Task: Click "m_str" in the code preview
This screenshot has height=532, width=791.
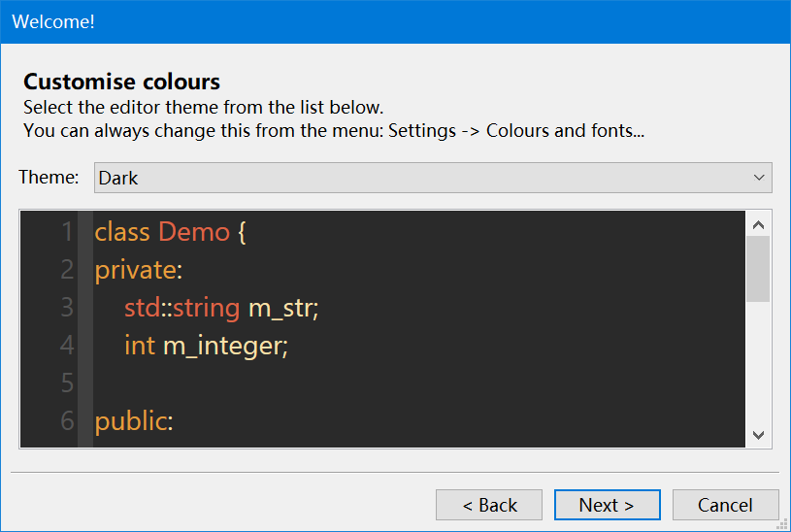Action: point(283,308)
